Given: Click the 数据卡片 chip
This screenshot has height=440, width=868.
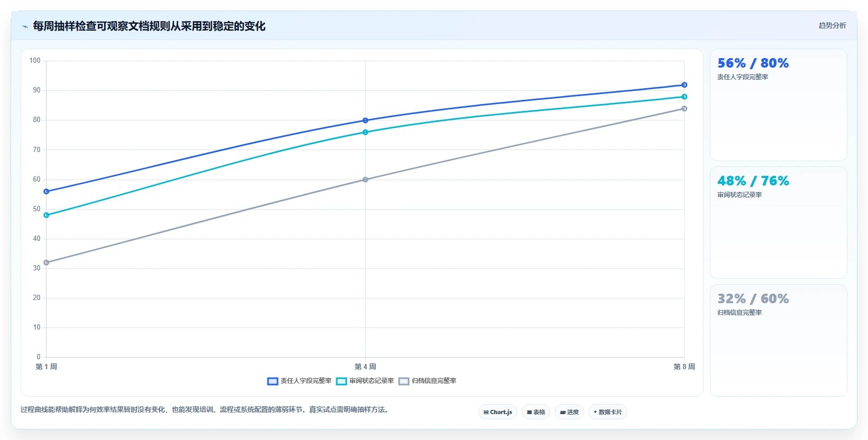Looking at the screenshot, I should tap(607, 412).
